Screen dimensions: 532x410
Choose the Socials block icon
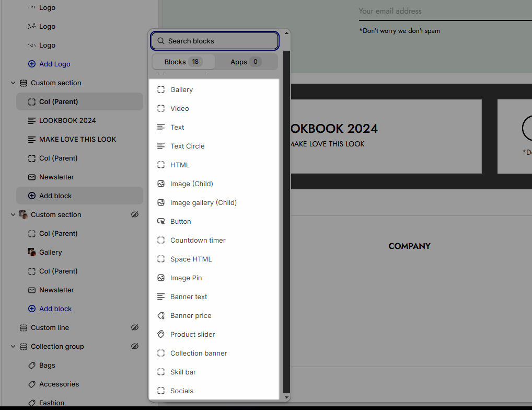point(161,391)
